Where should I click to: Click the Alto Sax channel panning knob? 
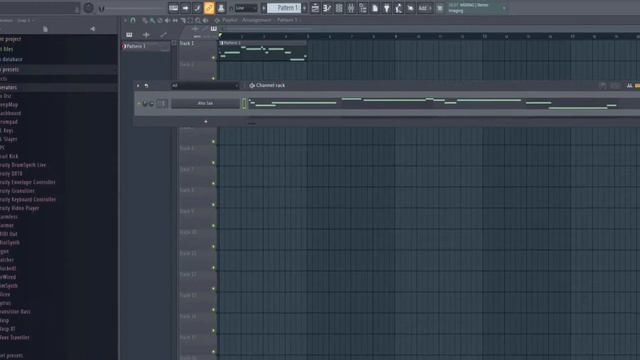(145, 104)
